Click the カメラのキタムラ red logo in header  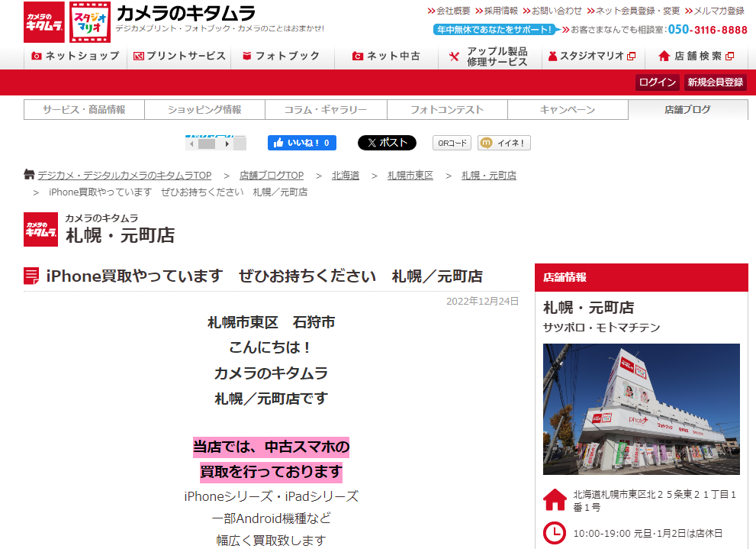click(44, 22)
